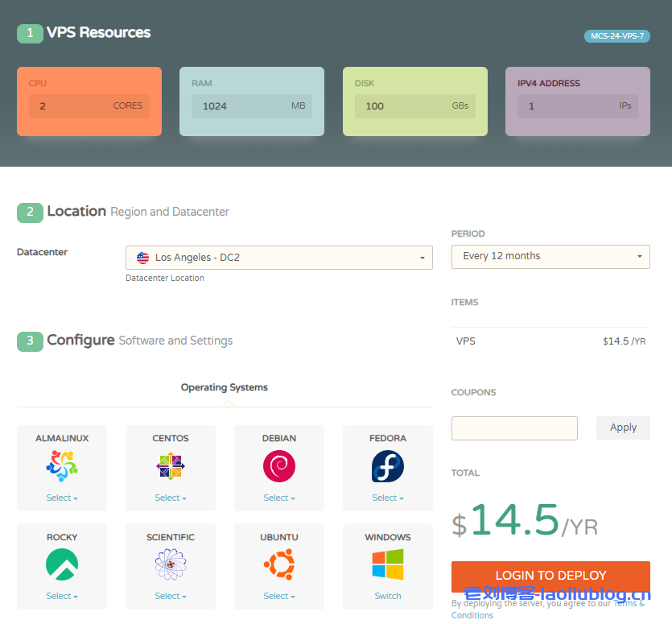Screen dimensions: 672x624
Task: Click the Switch option under Windows
Action: click(387, 595)
